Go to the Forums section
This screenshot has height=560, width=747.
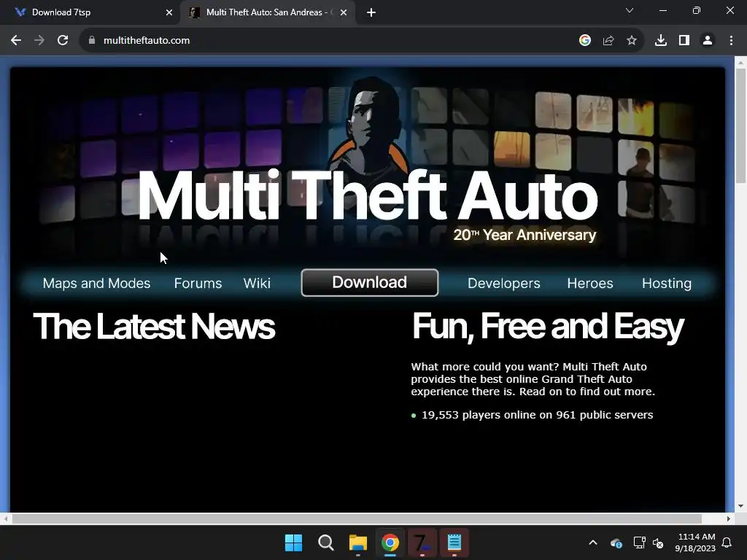click(198, 284)
